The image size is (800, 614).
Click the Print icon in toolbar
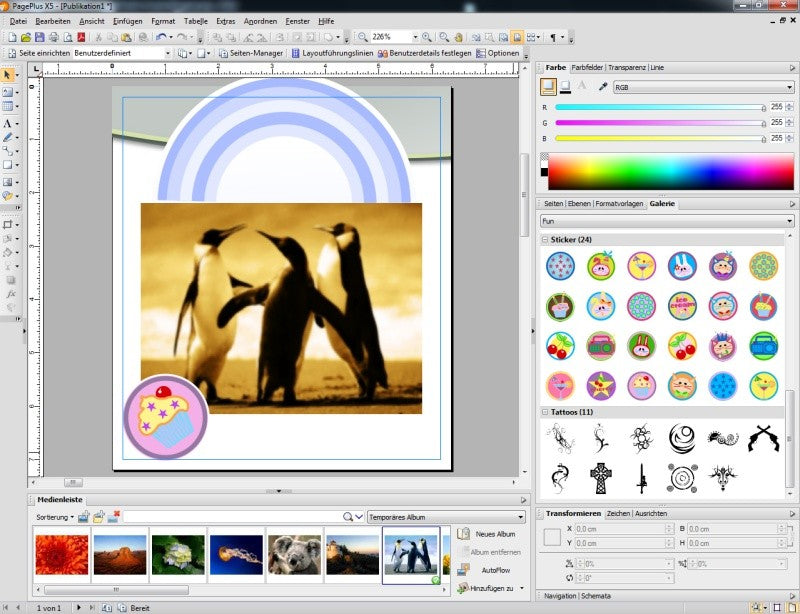click(54, 37)
